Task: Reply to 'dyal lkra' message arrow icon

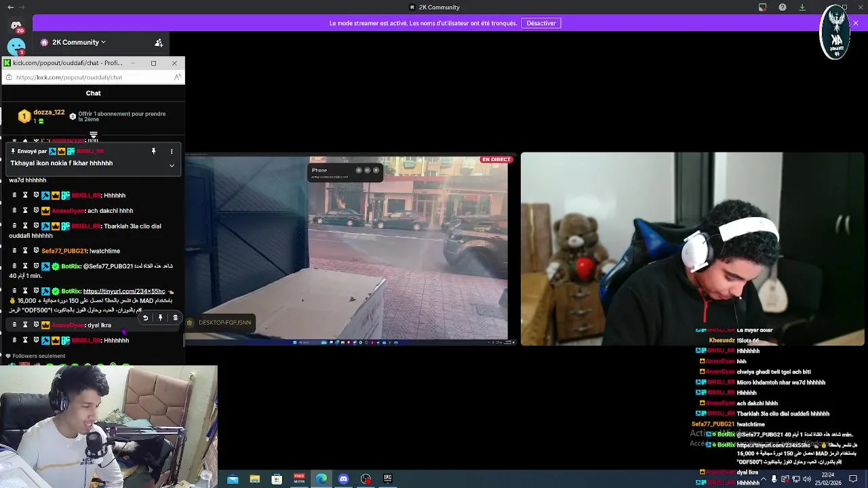Action: pyautogui.click(x=145, y=318)
